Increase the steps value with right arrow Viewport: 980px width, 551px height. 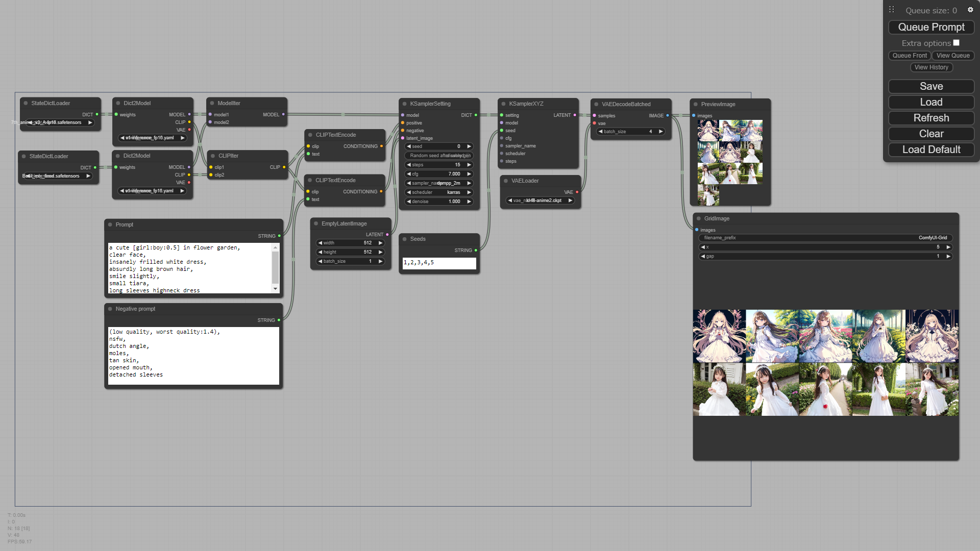[469, 165]
